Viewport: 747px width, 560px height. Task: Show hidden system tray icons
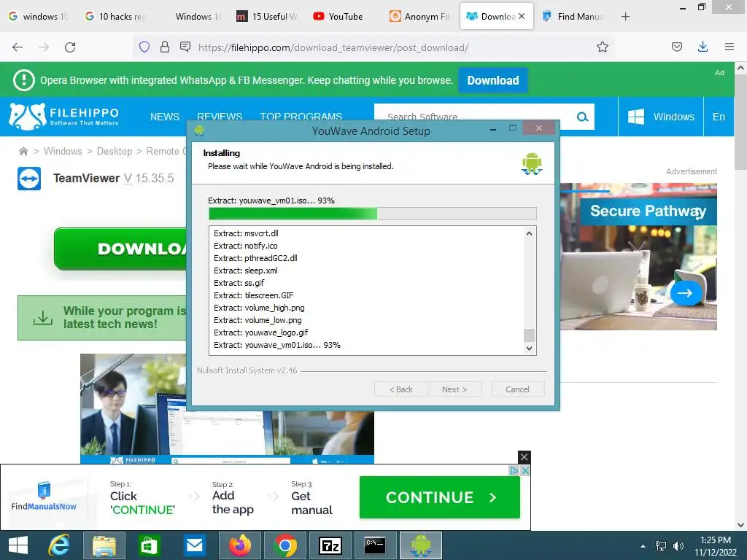point(643,546)
